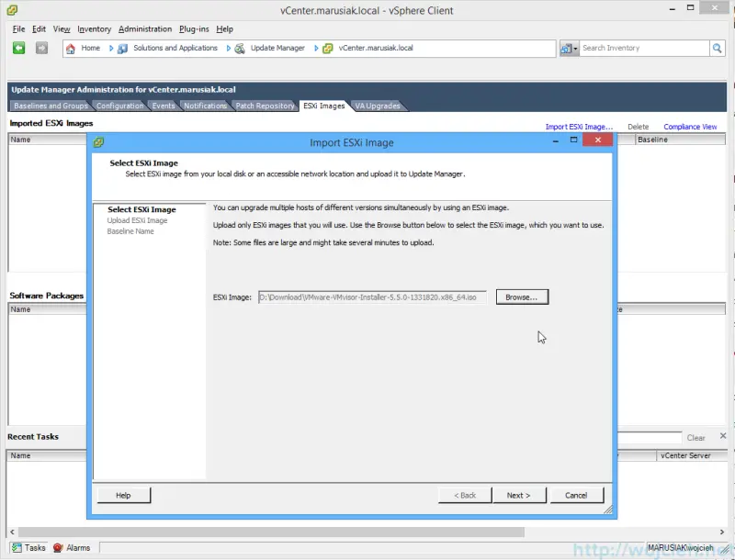
Task: Close the Recent Tasks panel with its X icon
Action: coord(724,436)
